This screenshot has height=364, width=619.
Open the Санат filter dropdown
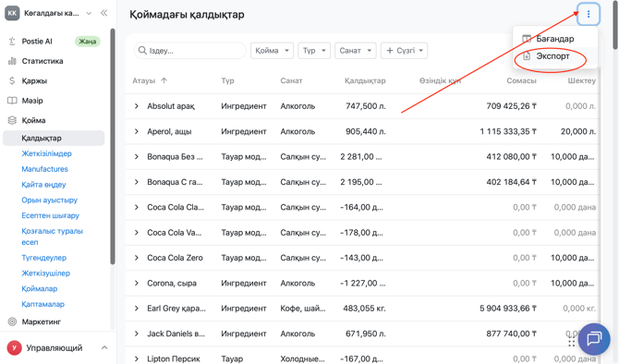point(356,51)
